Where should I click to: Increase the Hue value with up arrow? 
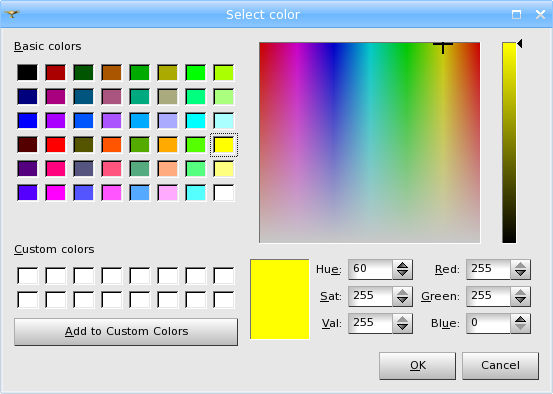[402, 266]
